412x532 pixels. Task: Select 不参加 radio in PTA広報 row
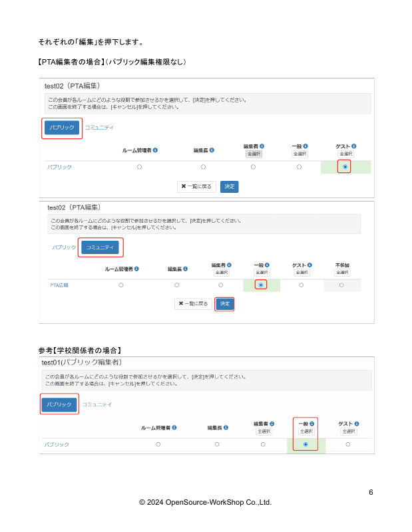click(x=341, y=285)
